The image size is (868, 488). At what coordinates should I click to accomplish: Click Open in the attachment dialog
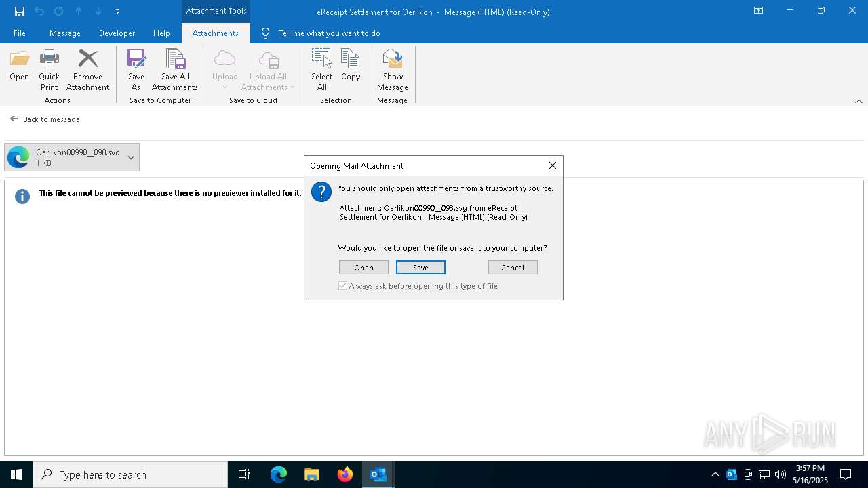(x=363, y=268)
